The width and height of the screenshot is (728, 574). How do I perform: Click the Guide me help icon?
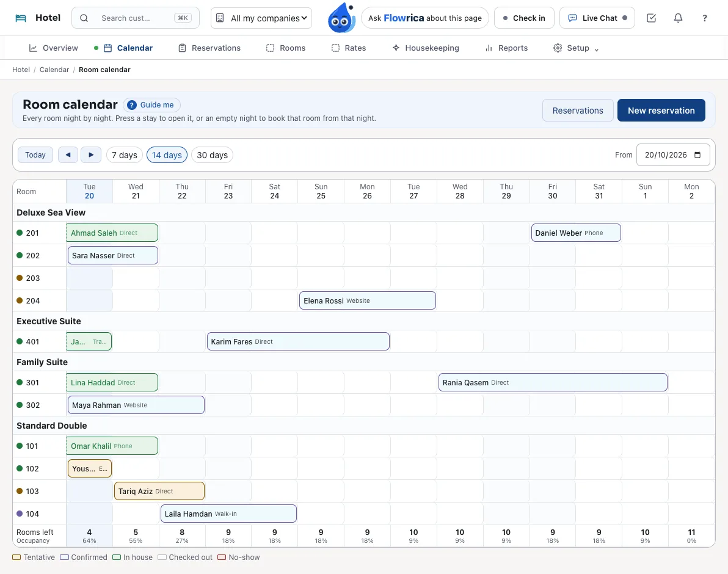coord(132,105)
